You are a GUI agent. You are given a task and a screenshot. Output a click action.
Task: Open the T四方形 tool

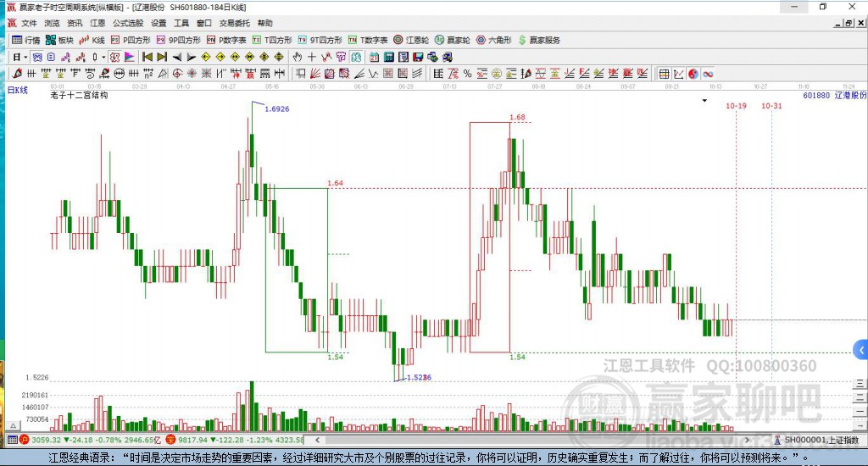[272, 40]
